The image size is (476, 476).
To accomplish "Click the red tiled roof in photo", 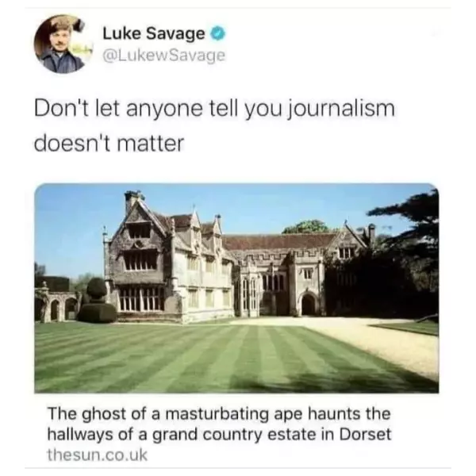I will pos(281,242).
